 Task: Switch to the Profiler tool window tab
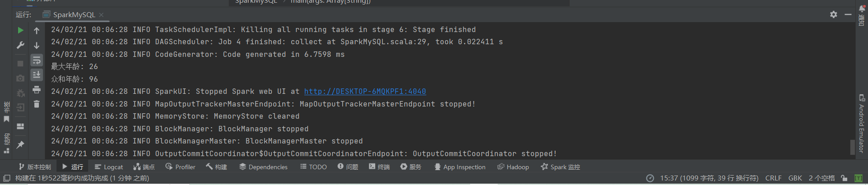click(x=180, y=167)
